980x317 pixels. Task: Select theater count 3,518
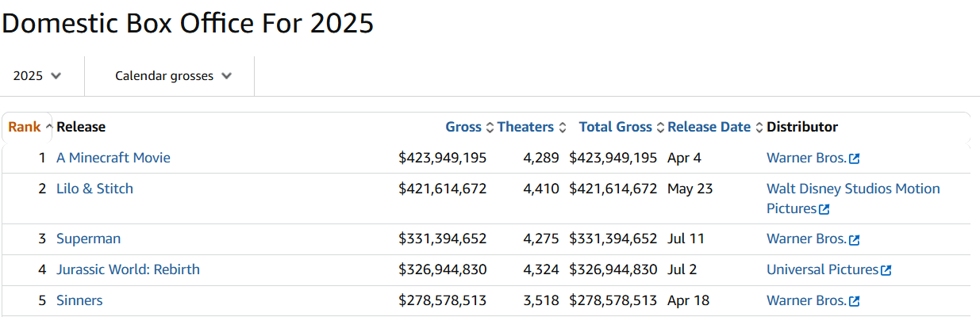click(541, 300)
